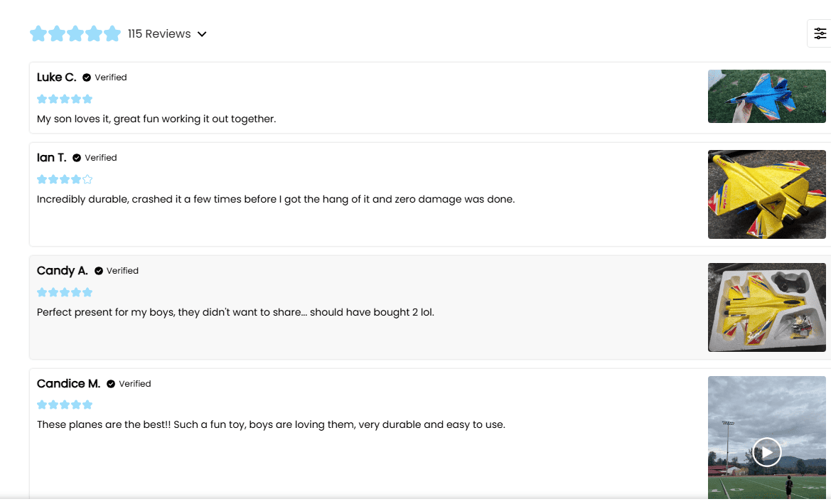Click verified badge icon next to Luke C.
The height and width of the screenshot is (504, 831).
[87, 77]
